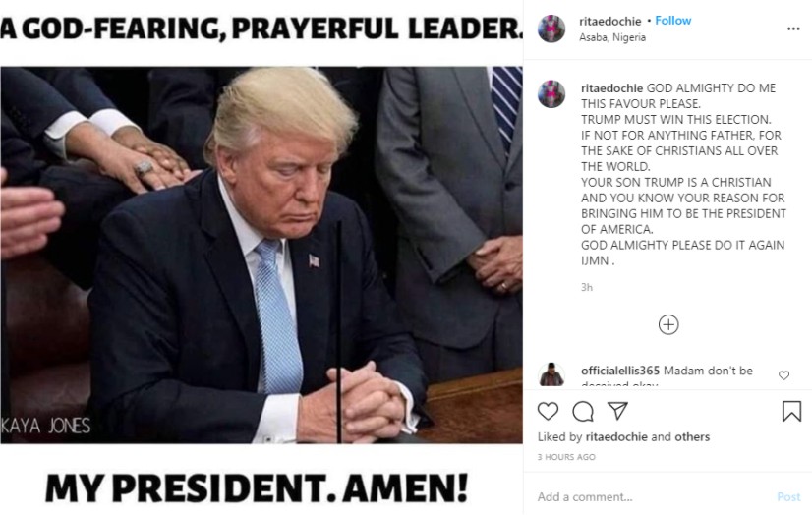This screenshot has width=812, height=515.
Task: Show the others who liked this post
Action: 692,436
